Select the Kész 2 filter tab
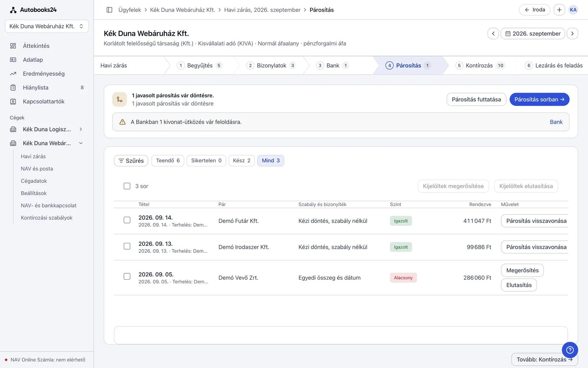The image size is (588, 368). [x=241, y=161]
